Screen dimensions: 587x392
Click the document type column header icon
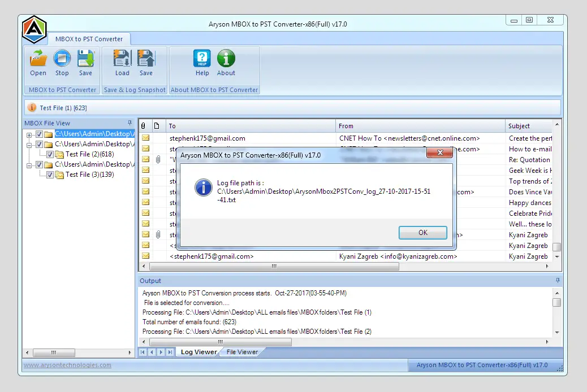coord(157,126)
